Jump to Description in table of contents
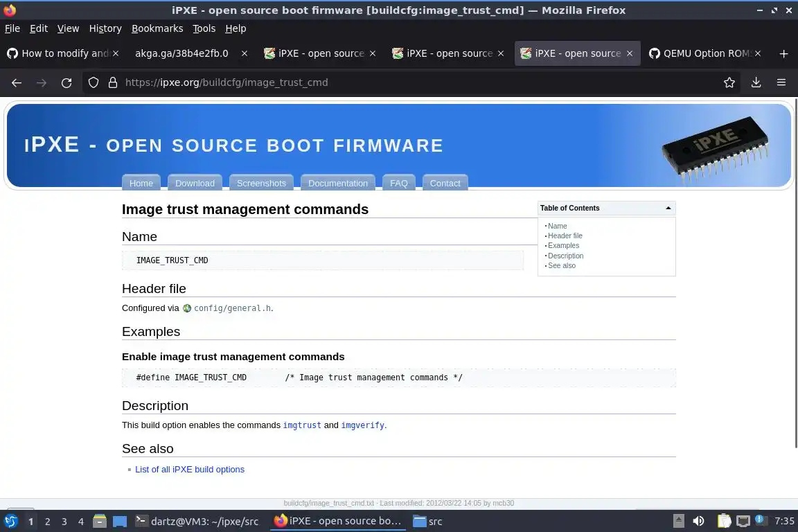The image size is (798, 532). tap(565, 256)
